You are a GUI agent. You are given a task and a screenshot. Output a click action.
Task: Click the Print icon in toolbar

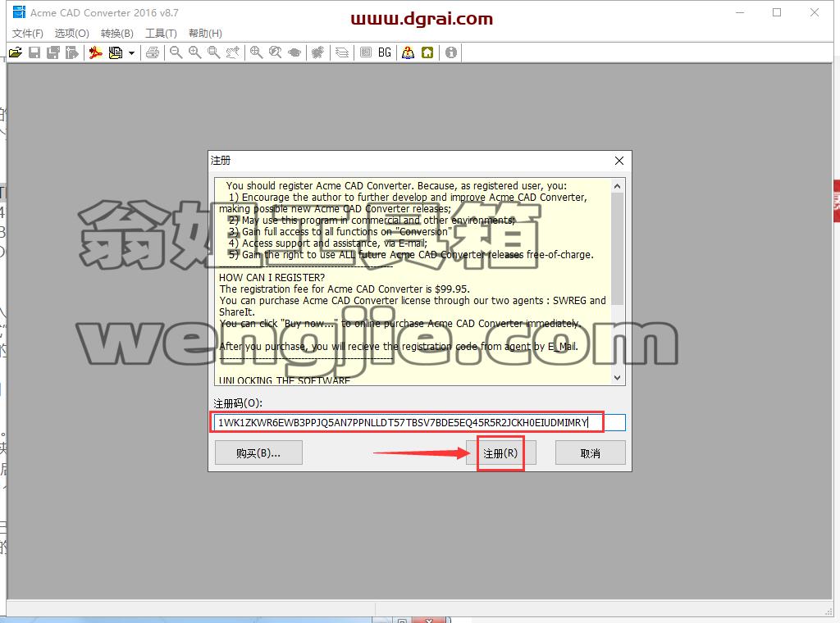[x=153, y=52]
